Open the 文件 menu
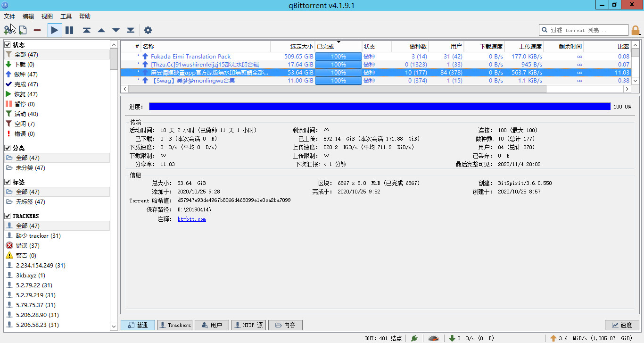The width and height of the screenshot is (644, 343). click(9, 16)
